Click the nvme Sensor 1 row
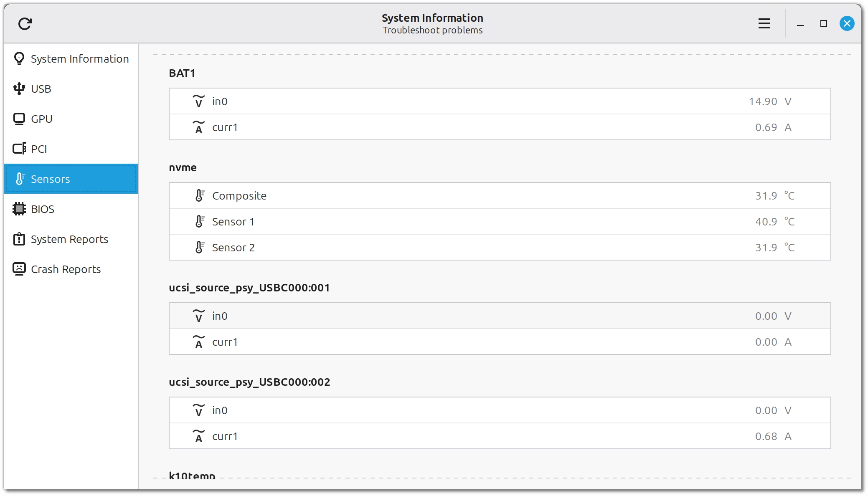Image resolution: width=868 pixels, height=496 pixels. [x=500, y=222]
